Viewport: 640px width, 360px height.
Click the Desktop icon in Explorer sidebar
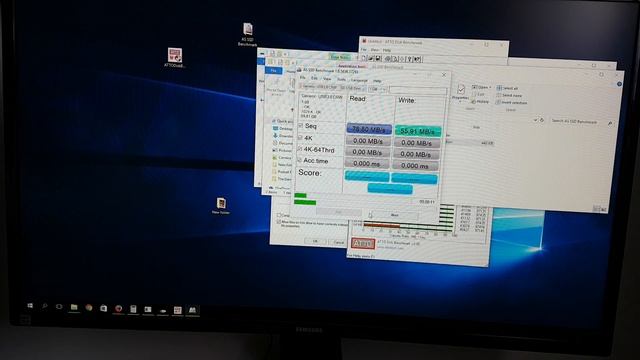tap(276, 129)
